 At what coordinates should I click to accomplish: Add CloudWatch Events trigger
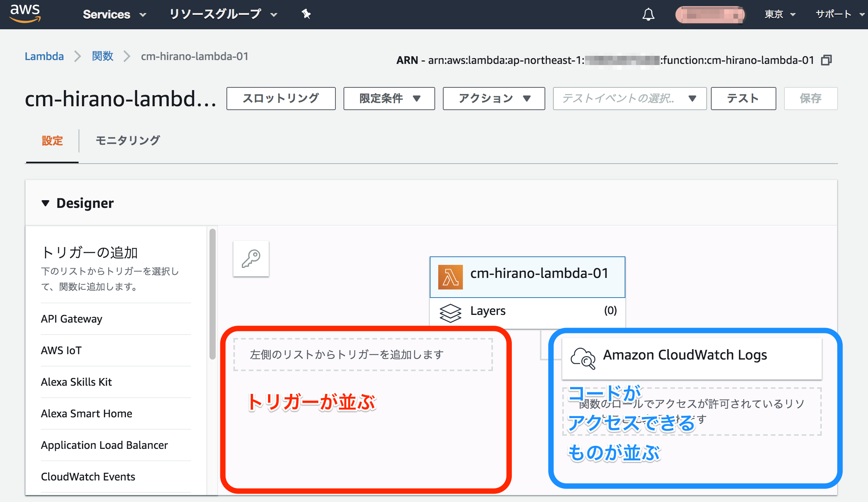[x=116, y=477]
